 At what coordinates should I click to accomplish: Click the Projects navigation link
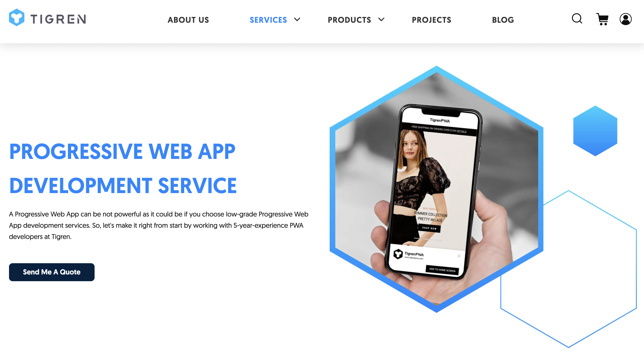click(x=431, y=19)
